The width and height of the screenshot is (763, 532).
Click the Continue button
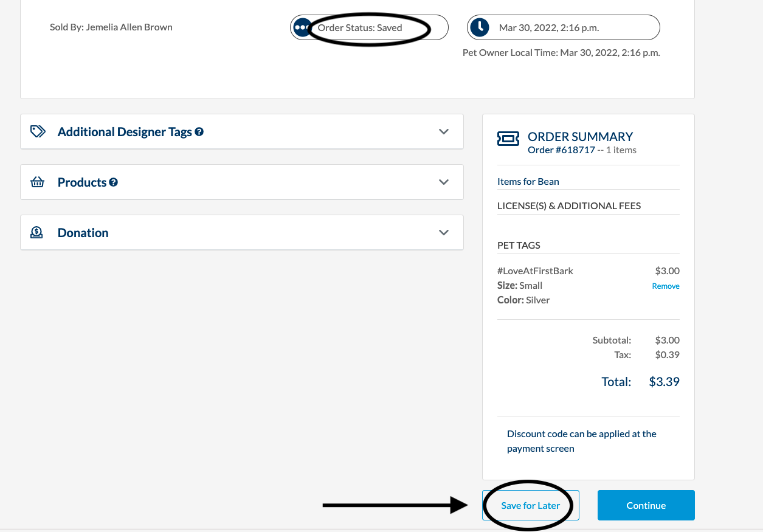pyautogui.click(x=646, y=505)
